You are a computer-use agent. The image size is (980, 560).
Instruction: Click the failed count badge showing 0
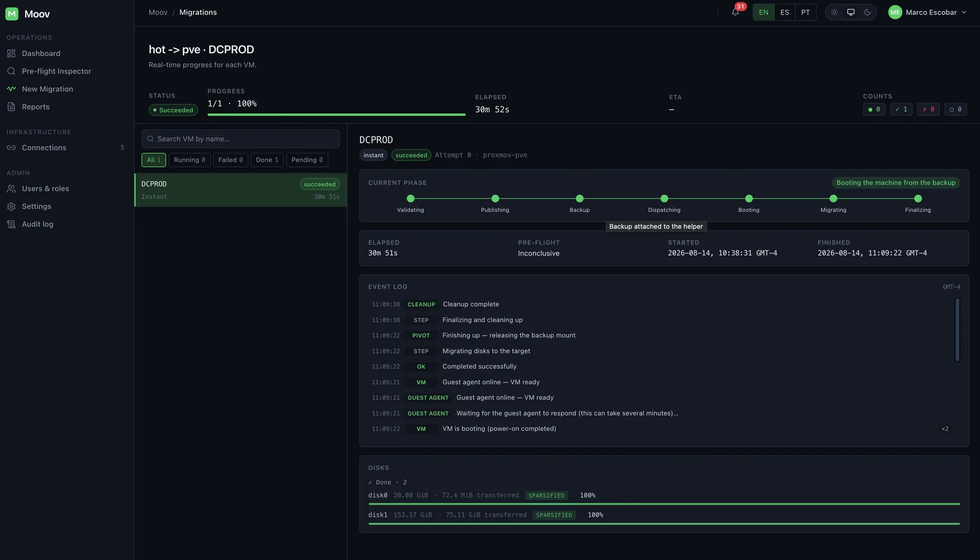tap(928, 109)
